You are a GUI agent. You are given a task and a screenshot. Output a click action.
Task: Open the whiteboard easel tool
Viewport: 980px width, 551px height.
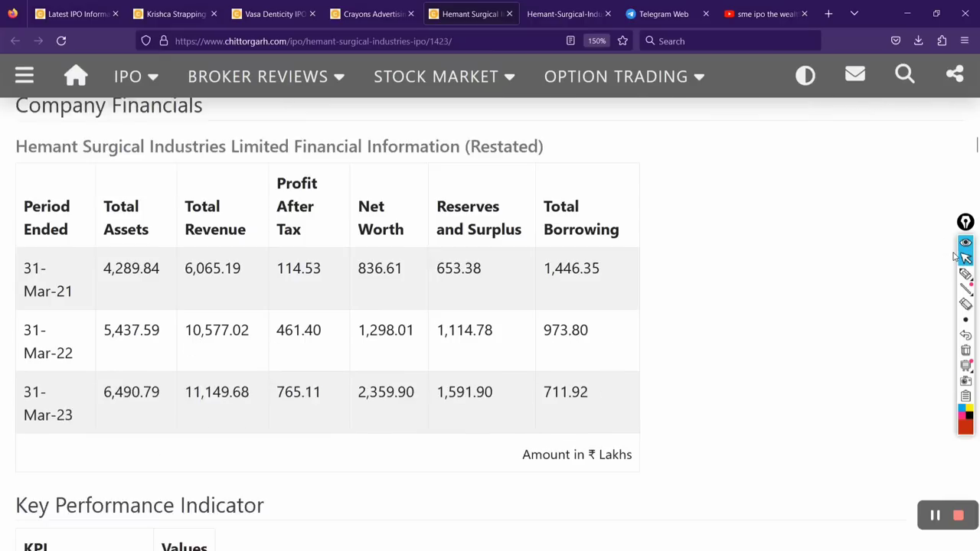pyautogui.click(x=965, y=366)
